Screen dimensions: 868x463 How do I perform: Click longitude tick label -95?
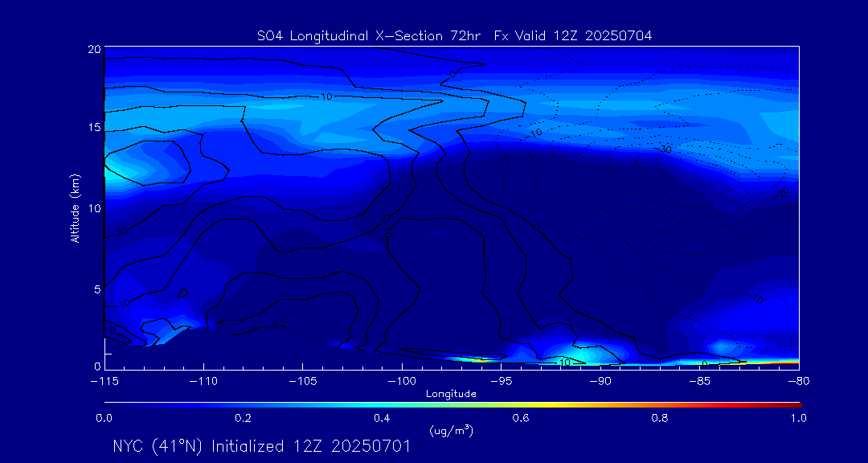point(501,382)
